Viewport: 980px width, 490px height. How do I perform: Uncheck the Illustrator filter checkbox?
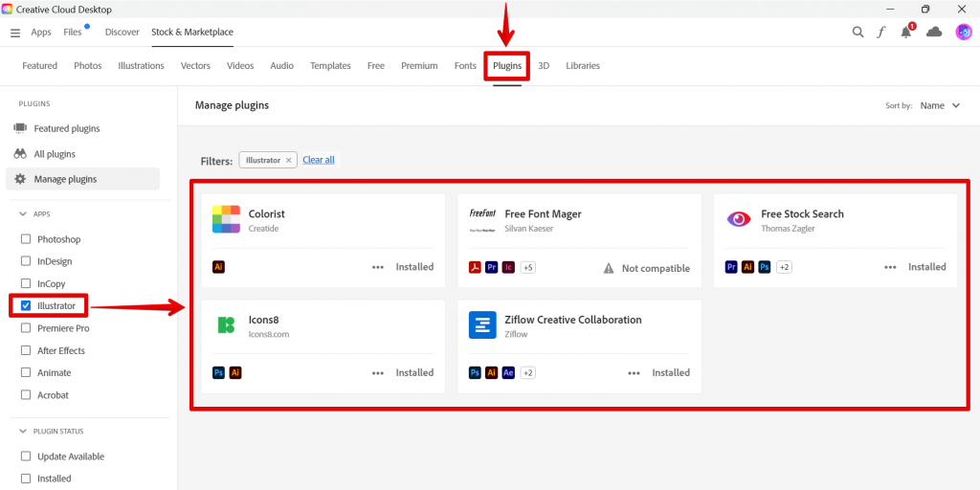click(x=26, y=306)
